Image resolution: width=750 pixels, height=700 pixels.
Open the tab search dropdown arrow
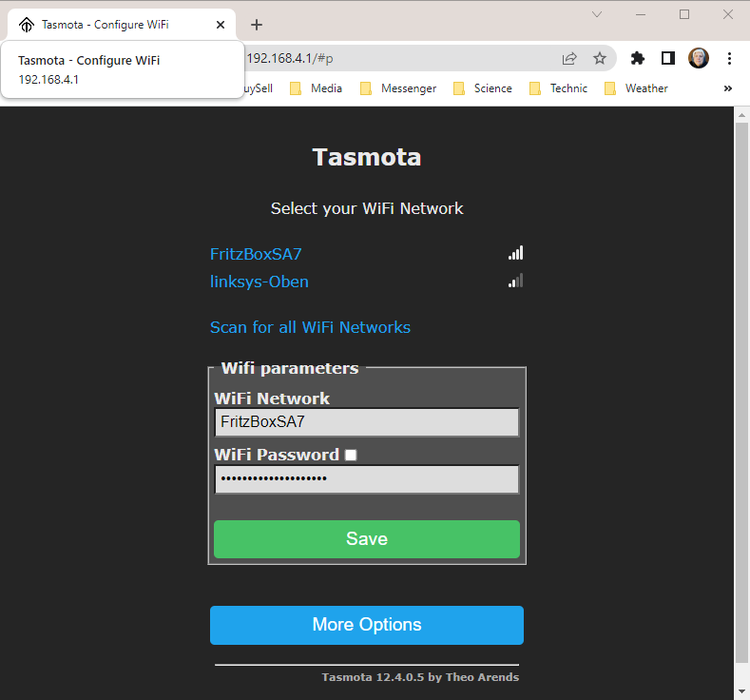(596, 14)
